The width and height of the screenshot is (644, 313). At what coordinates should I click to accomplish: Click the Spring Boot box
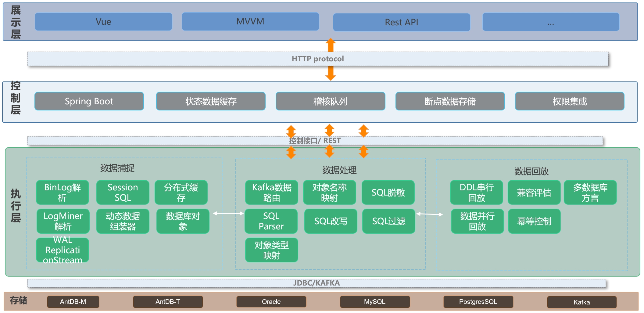(89, 101)
